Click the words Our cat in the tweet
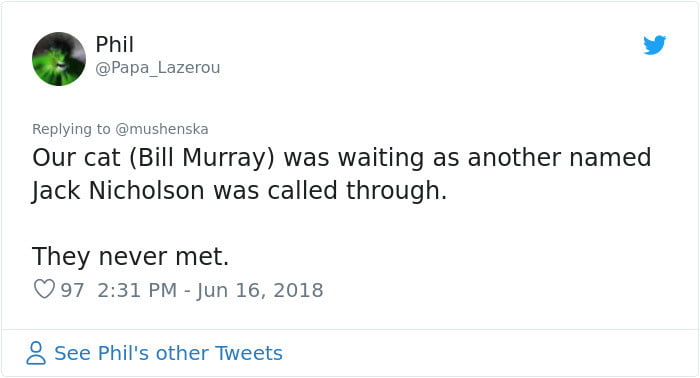Viewport: 700px width, 378px height. click(76, 158)
